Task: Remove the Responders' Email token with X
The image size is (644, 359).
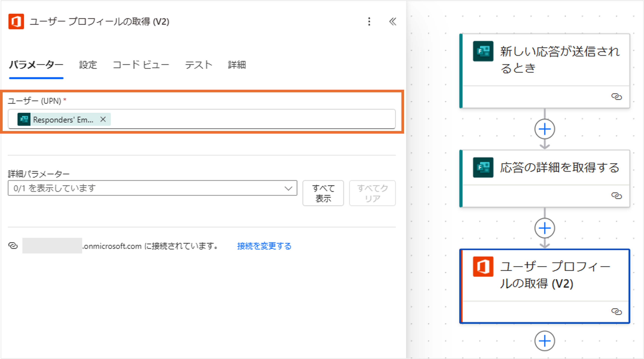Action: click(x=103, y=119)
